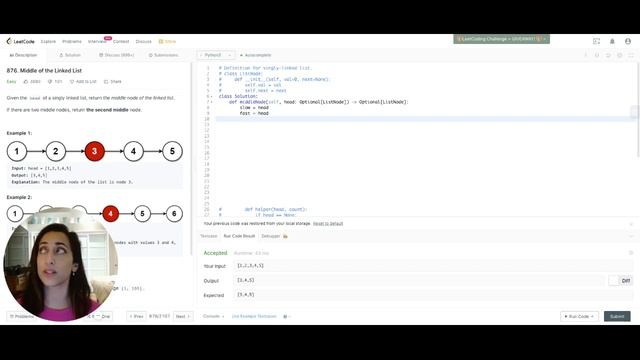Click the editor fullscreen icon
The width and height of the screenshot is (640, 360).
point(631,55)
